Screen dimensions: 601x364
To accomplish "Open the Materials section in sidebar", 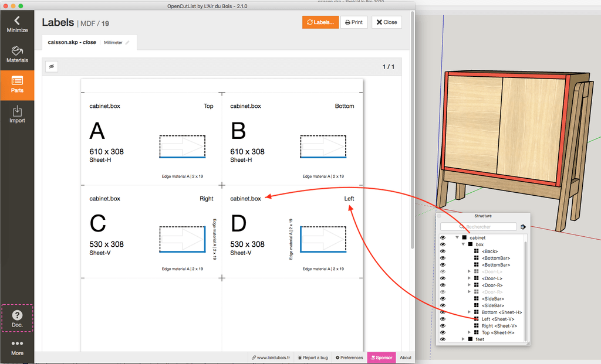I will 17,55.
